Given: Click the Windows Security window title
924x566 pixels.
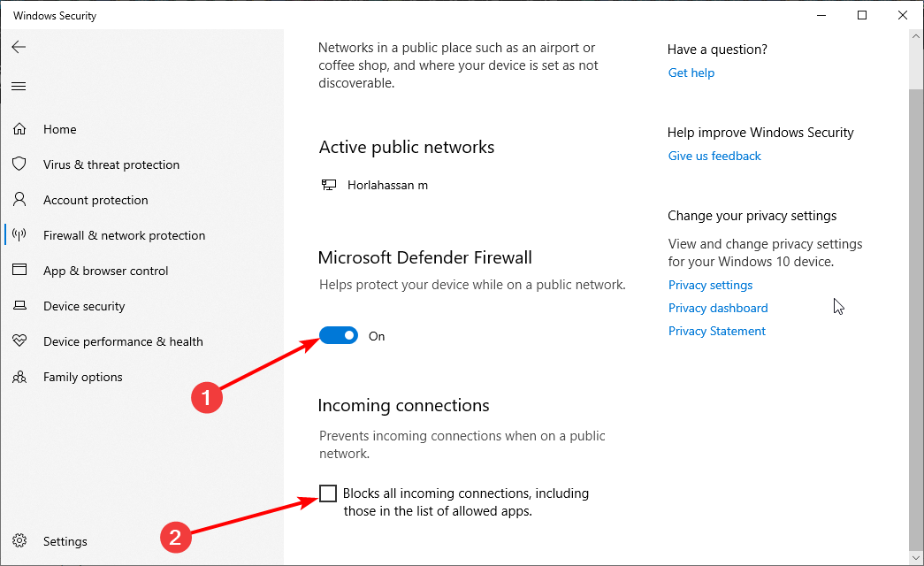Looking at the screenshot, I should (55, 16).
